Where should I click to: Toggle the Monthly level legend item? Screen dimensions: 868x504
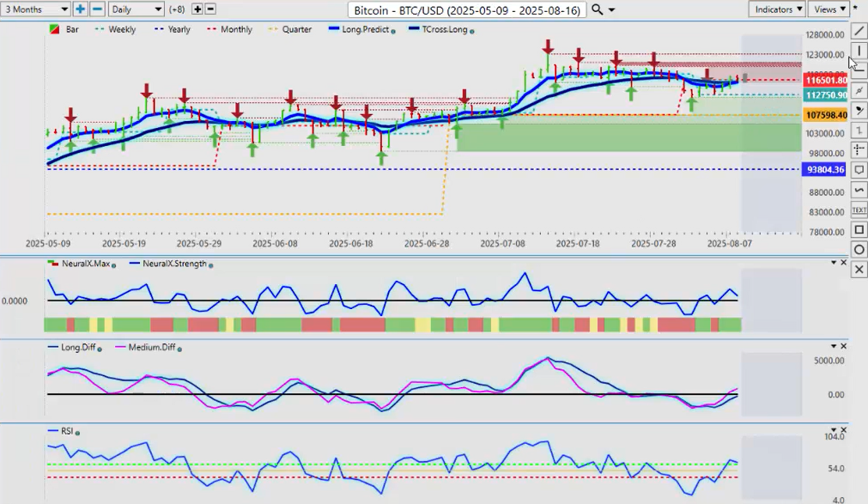[230, 29]
